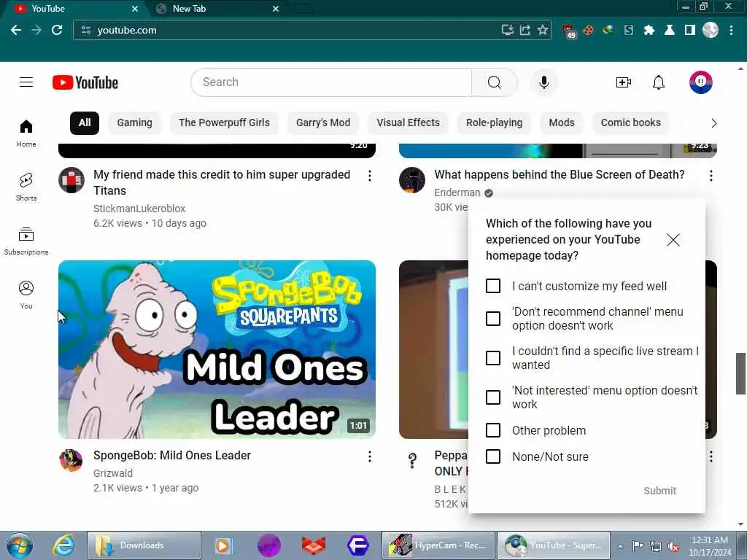Start voice search with microphone icon
The image size is (747, 560).
click(x=543, y=82)
